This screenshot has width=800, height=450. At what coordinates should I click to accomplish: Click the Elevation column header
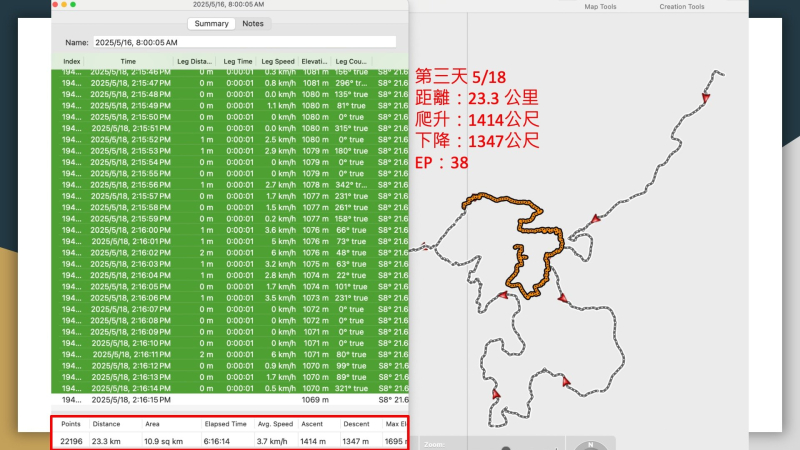[x=314, y=61]
